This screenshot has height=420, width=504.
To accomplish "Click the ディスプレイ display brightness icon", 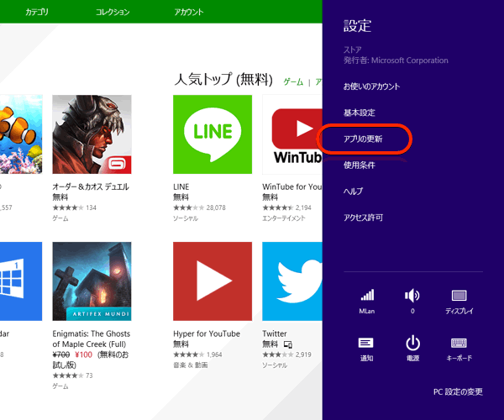I will pos(459,296).
